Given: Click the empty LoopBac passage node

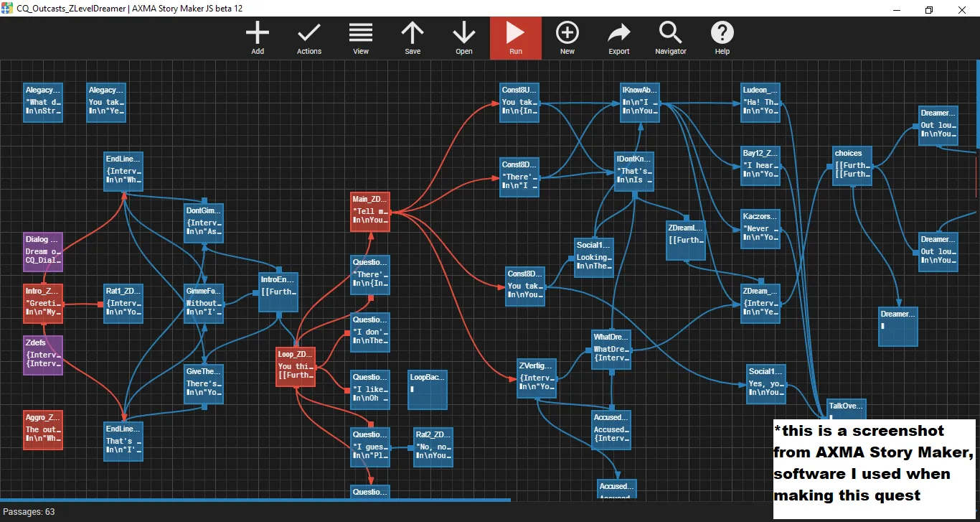Looking at the screenshot, I should 428,390.
